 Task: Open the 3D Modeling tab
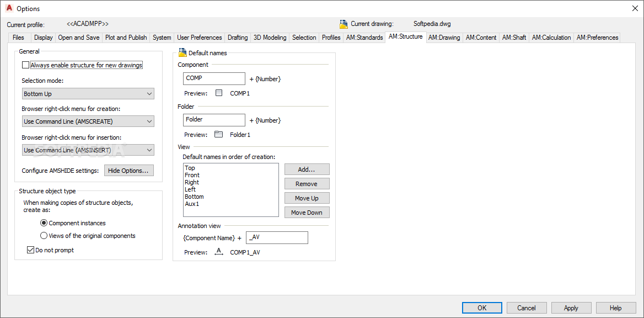point(270,38)
